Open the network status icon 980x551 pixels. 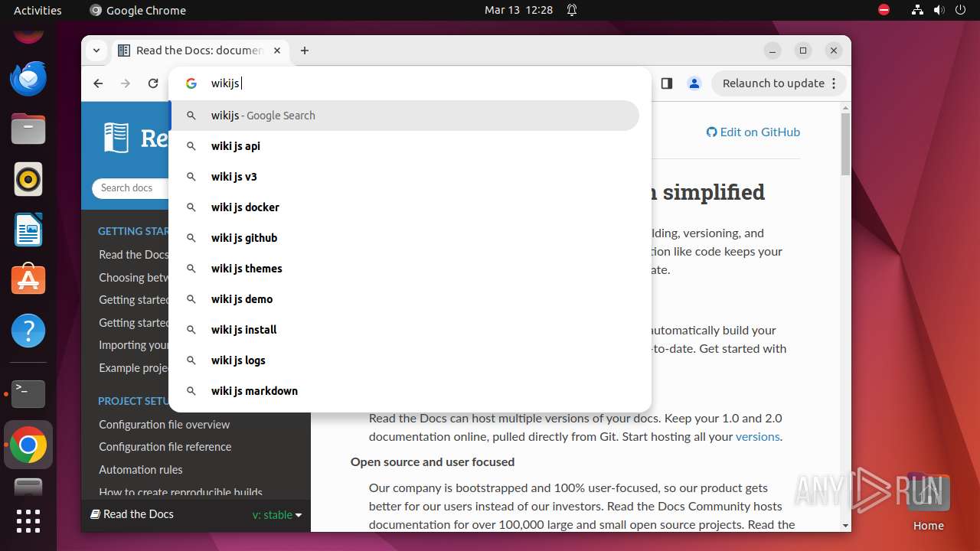tap(917, 10)
